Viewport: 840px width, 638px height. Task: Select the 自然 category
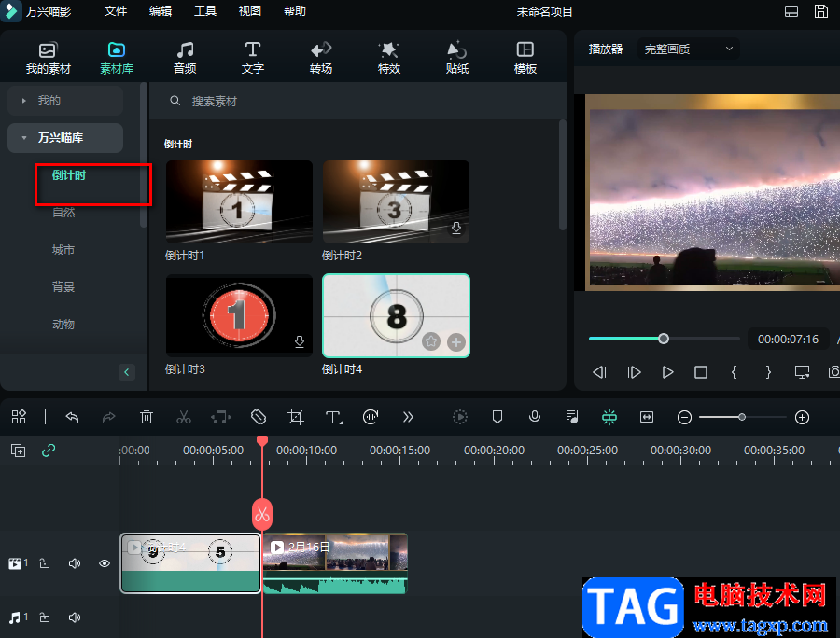(63, 213)
